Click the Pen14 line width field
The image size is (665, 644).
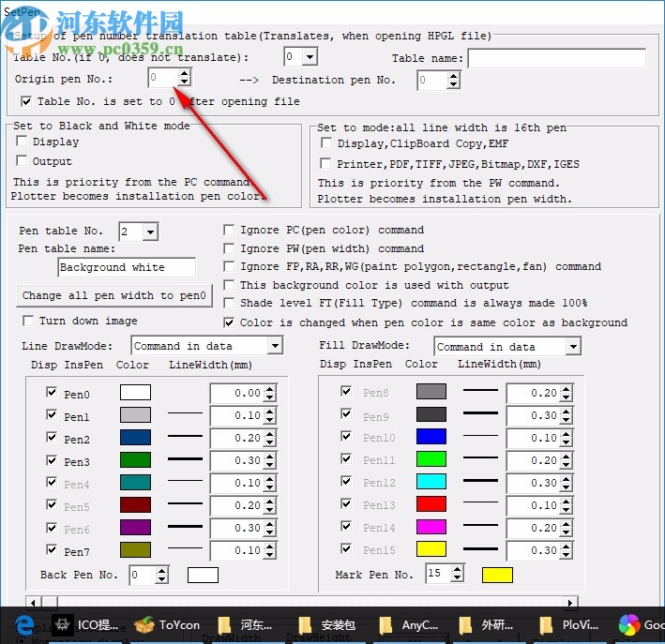[534, 528]
